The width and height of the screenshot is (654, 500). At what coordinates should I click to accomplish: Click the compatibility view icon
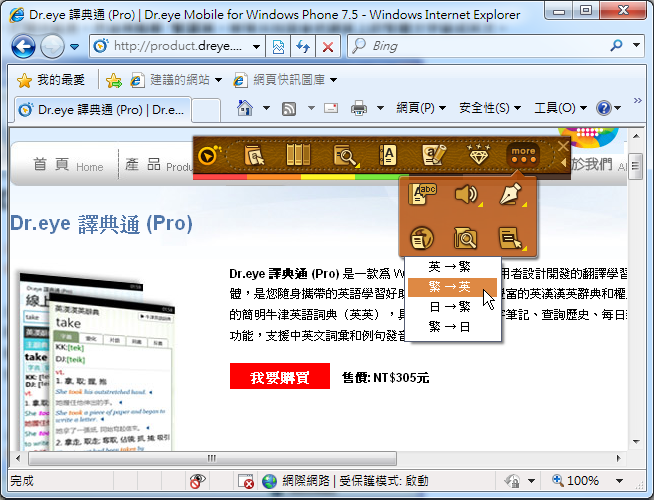[278, 46]
